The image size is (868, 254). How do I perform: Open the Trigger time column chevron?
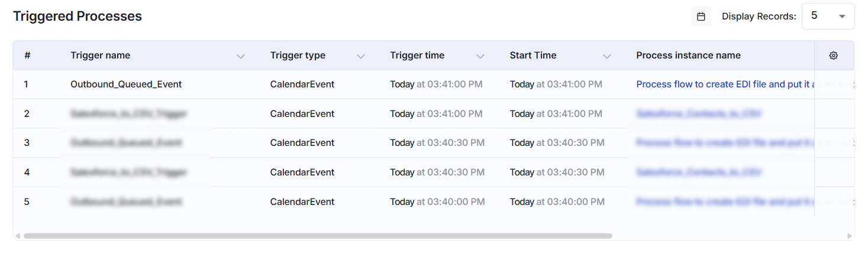click(480, 56)
